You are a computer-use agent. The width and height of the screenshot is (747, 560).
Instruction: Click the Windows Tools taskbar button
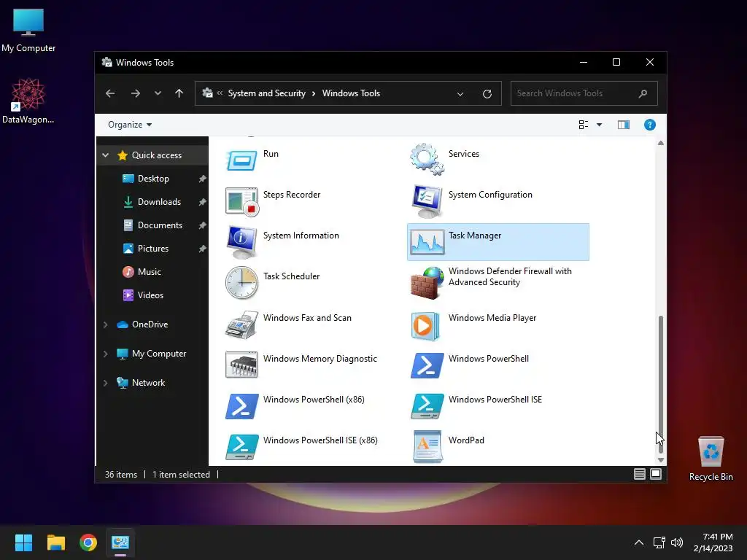120,542
